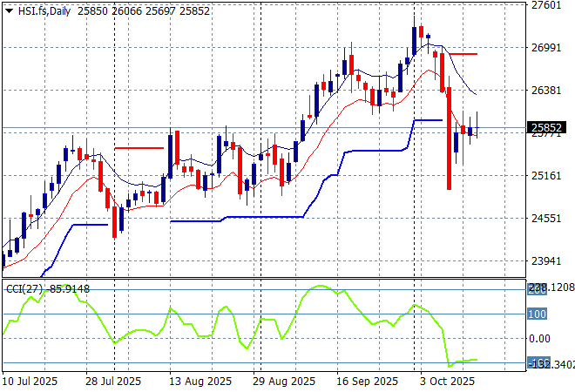This screenshot has height=392, width=575.
Task: Click the CCI level 100 label
Action: pos(538,314)
